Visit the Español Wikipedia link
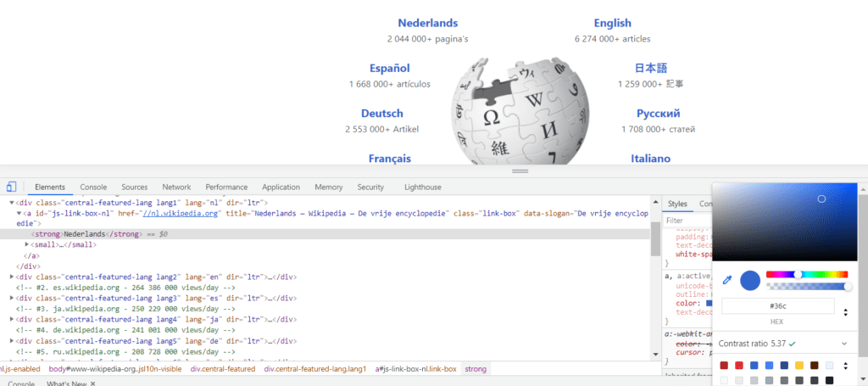The image size is (868, 386). point(390,68)
